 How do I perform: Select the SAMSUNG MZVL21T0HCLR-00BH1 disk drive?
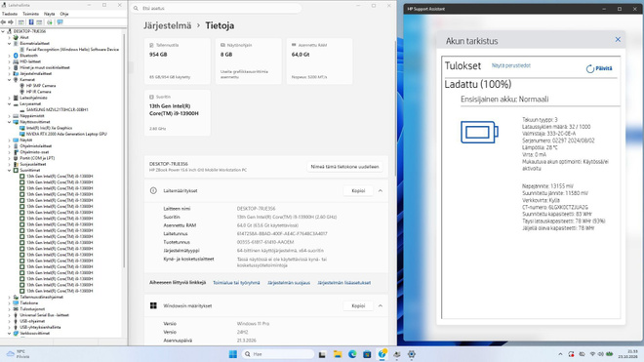58,109
